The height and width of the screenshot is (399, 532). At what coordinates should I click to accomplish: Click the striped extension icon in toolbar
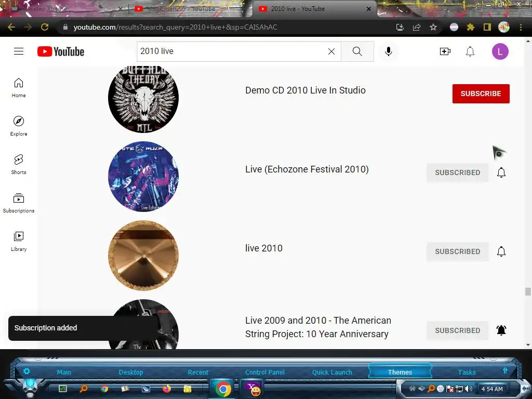tap(454, 27)
